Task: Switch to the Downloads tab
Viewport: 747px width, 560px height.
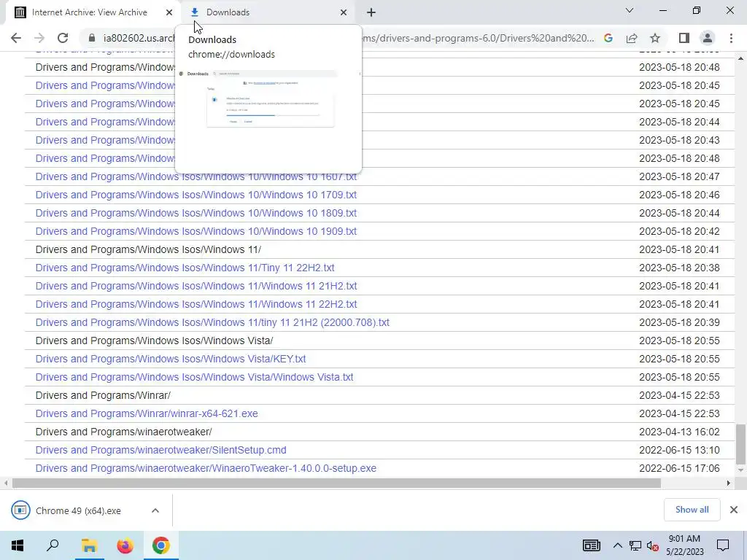Action: pyautogui.click(x=268, y=12)
